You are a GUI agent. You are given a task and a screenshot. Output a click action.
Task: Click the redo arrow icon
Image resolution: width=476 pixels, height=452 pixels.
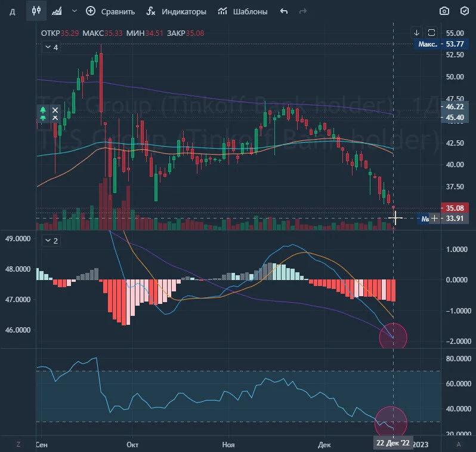[302, 11]
